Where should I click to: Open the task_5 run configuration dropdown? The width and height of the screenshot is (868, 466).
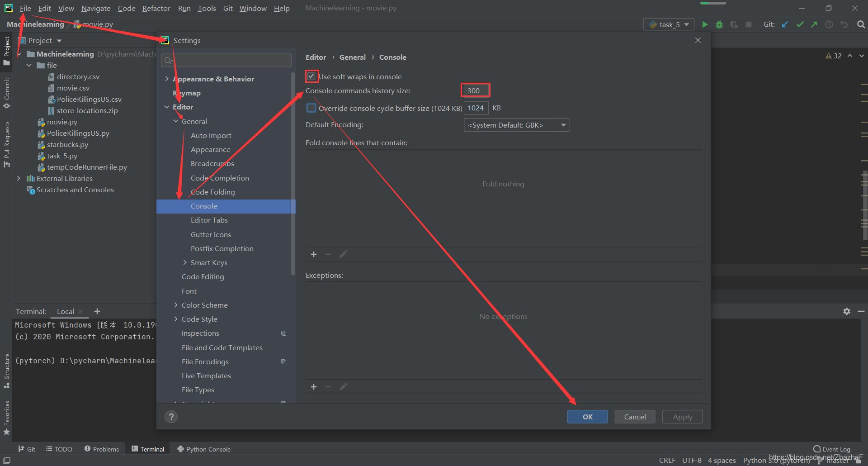click(x=669, y=24)
